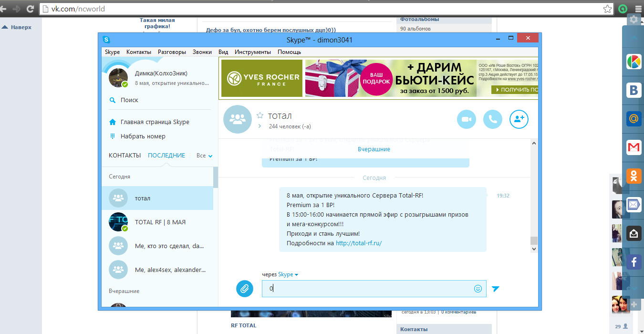Open the Facebook sidebar icon
Screen dimensions: 644x334
click(x=634, y=261)
